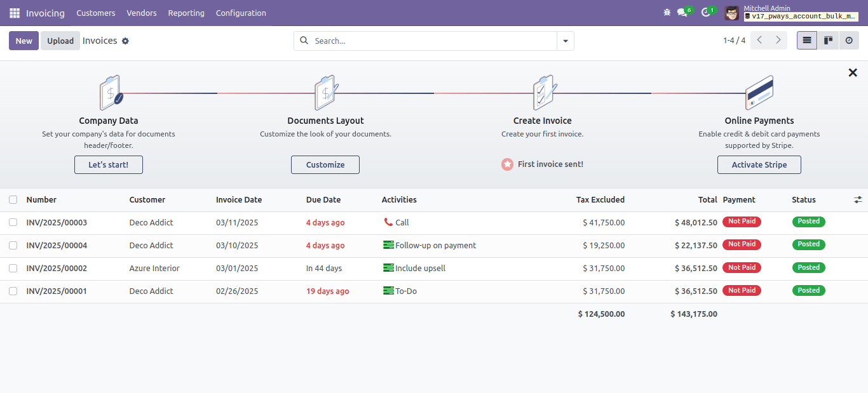
Task: Switch to list view
Action: point(807,40)
